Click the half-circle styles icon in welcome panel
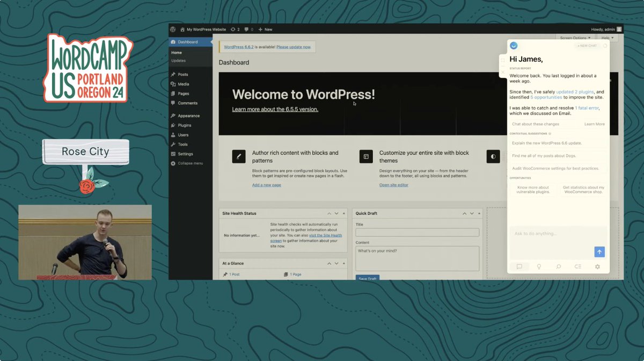 point(493,156)
